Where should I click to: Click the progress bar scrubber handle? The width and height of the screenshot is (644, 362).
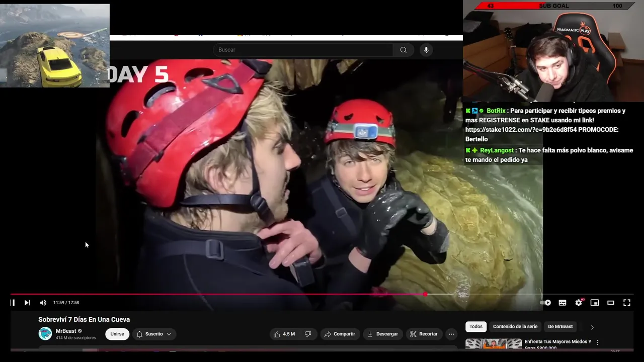click(x=426, y=294)
